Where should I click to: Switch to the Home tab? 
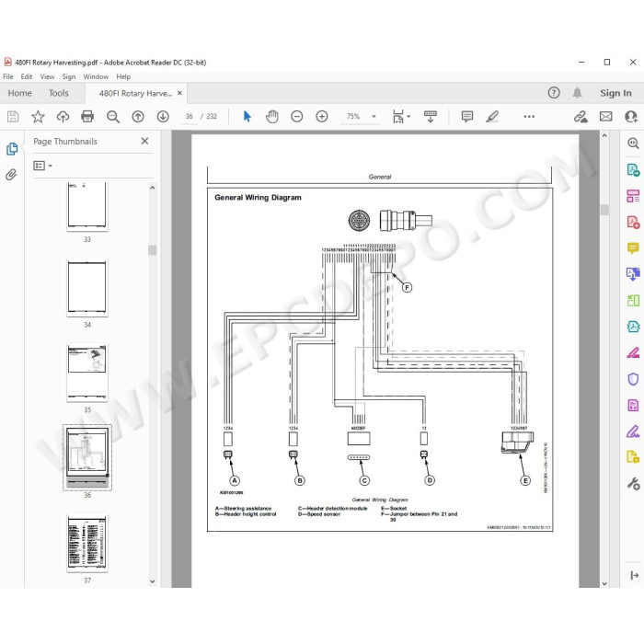(19, 93)
